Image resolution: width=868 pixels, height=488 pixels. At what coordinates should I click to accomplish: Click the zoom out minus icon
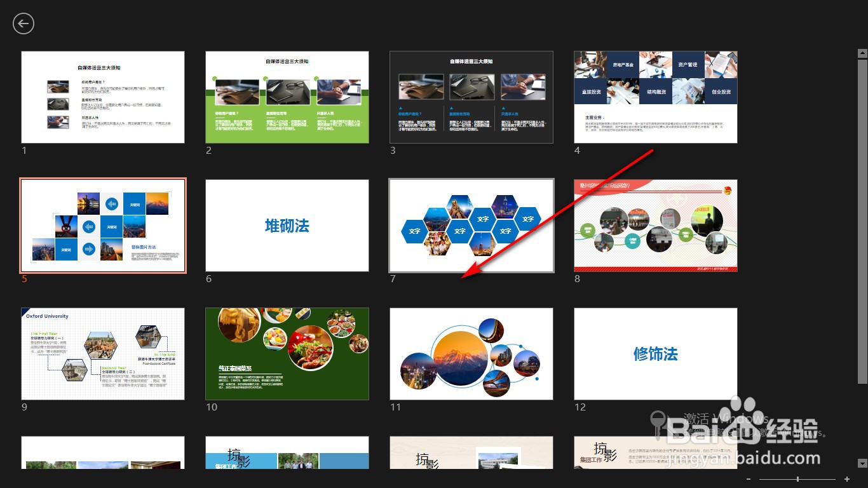pos(749,479)
